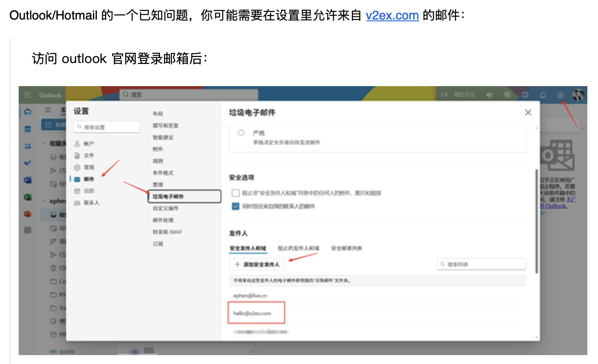Click the Mail icon in left rail
The height and width of the screenshot is (364, 598).
(28, 112)
